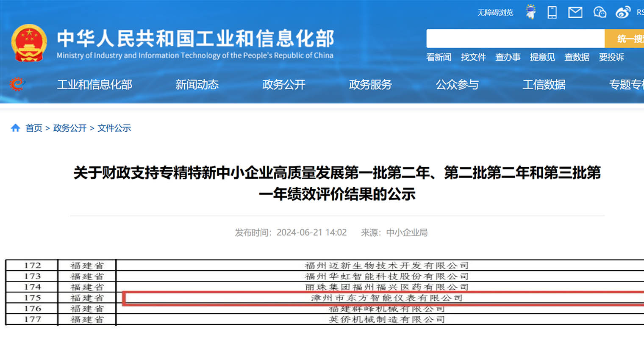Click table cell 173
The width and height of the screenshot is (644, 362).
(x=32, y=276)
